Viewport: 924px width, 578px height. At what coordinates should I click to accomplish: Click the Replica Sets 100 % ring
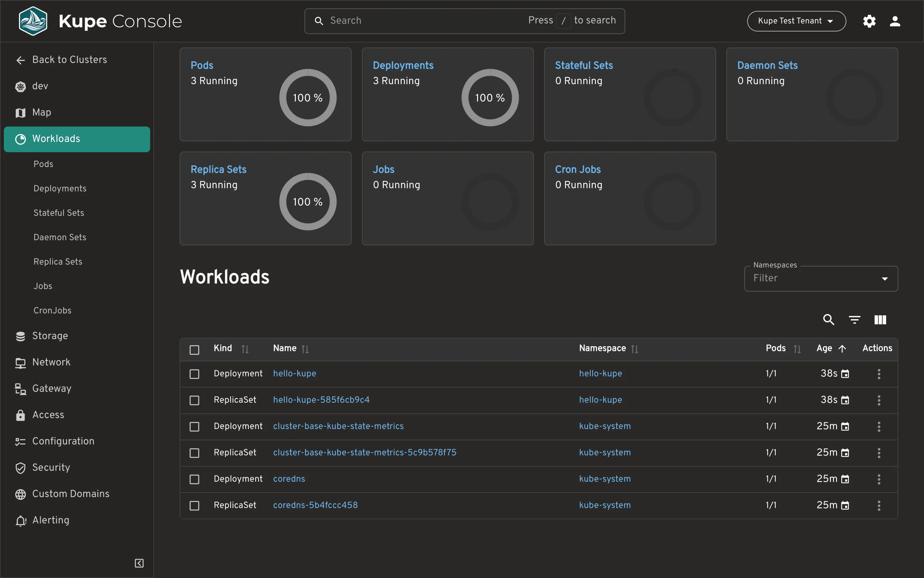pyautogui.click(x=308, y=202)
